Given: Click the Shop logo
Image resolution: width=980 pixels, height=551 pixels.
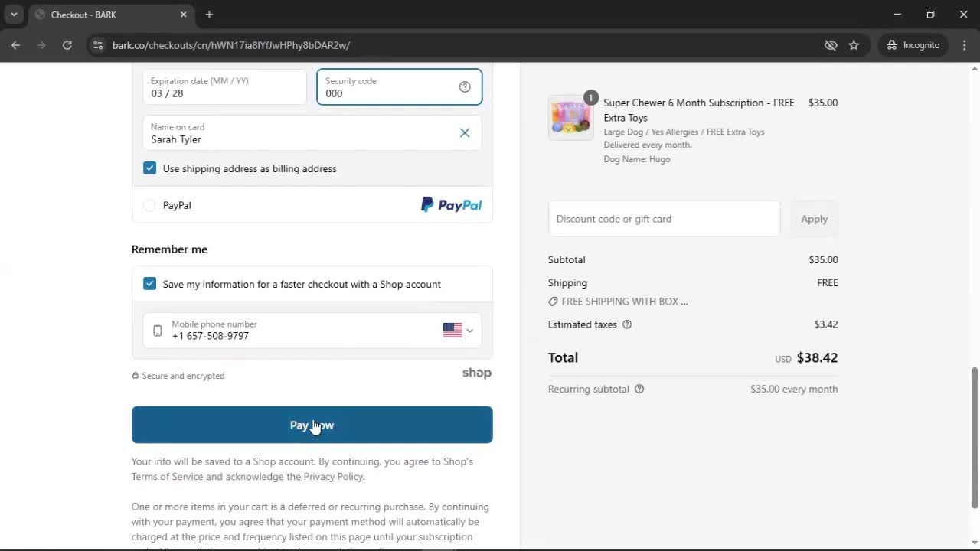Looking at the screenshot, I should [x=476, y=373].
